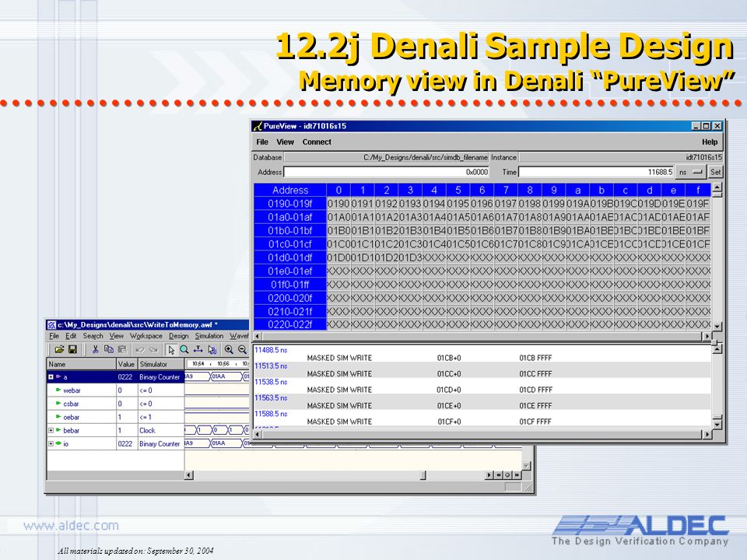Viewport: 747px width, 560px height.
Task: Click memory table scroll-left arrow in PureView
Action: [258, 336]
